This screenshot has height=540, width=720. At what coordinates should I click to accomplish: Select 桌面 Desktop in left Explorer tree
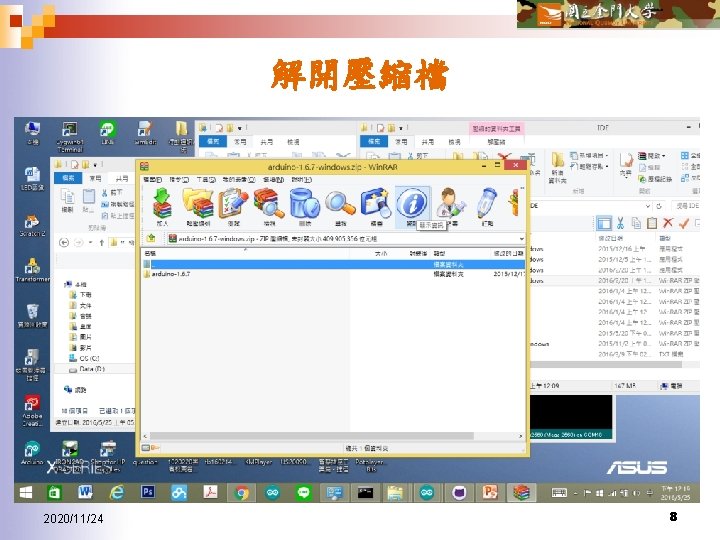(x=81, y=326)
